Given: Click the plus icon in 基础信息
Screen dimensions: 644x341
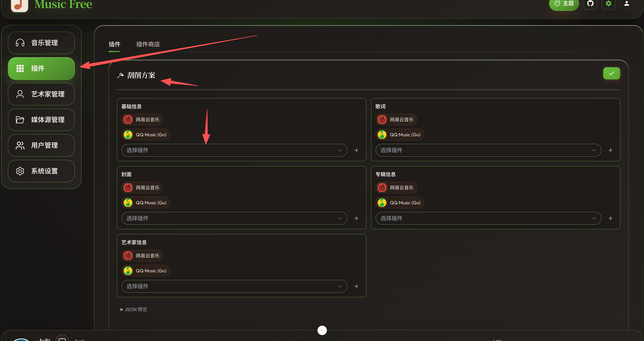Looking at the screenshot, I should [356, 150].
